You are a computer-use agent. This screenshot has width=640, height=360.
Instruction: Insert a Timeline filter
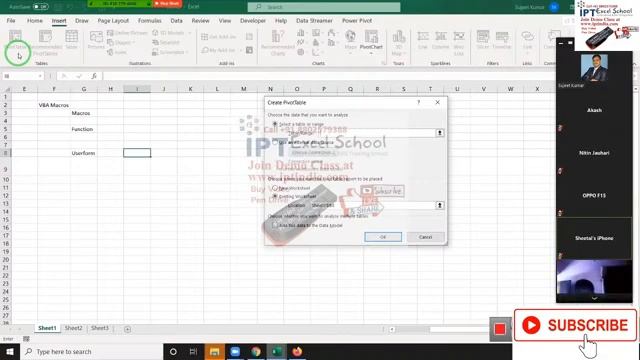502,40
